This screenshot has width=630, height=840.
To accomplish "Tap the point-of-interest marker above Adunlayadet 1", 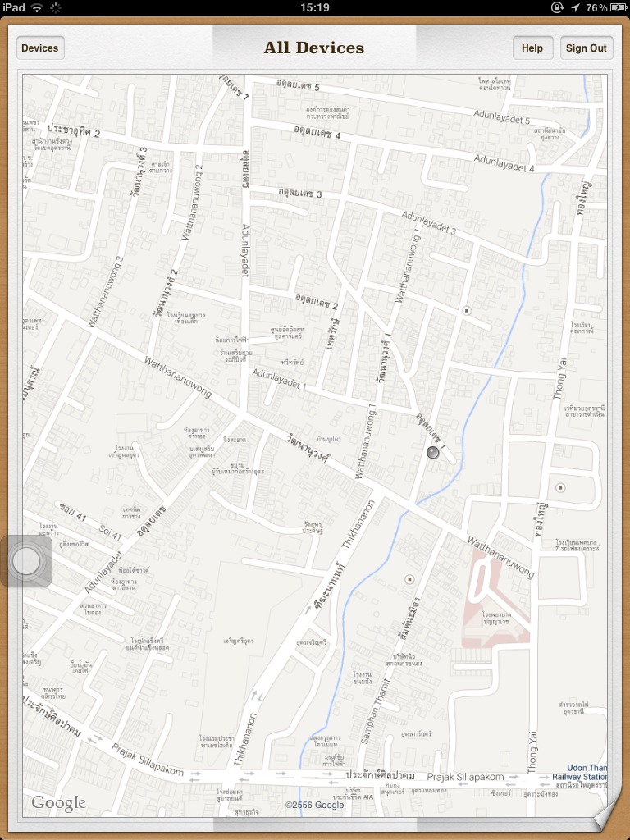I will (467, 311).
